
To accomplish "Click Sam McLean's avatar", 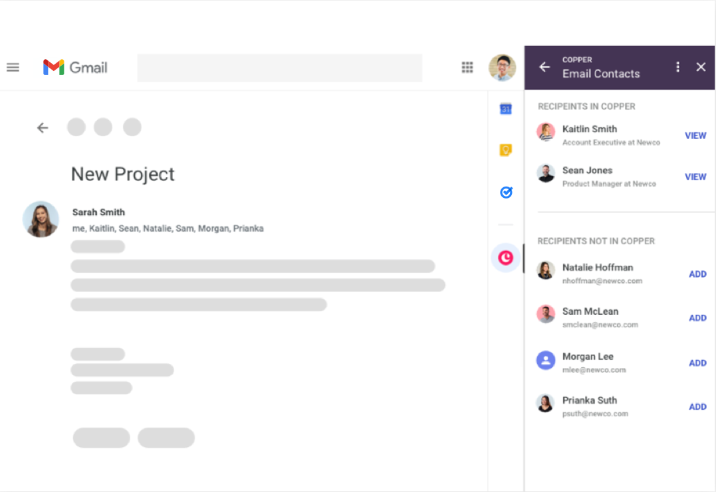I will [546, 314].
